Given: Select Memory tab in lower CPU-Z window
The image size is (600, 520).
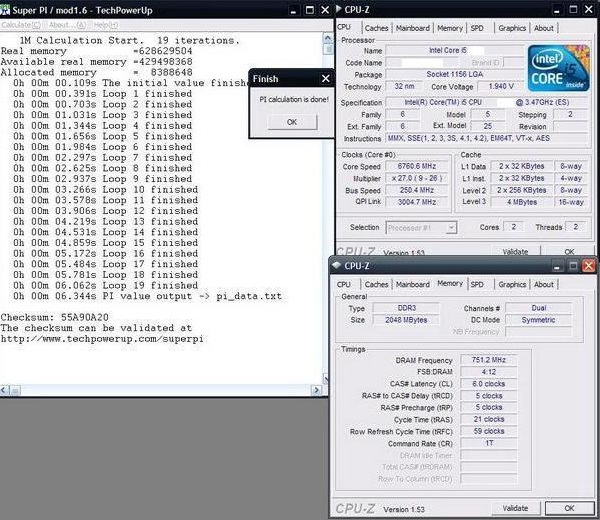Looking at the screenshot, I should (x=450, y=283).
